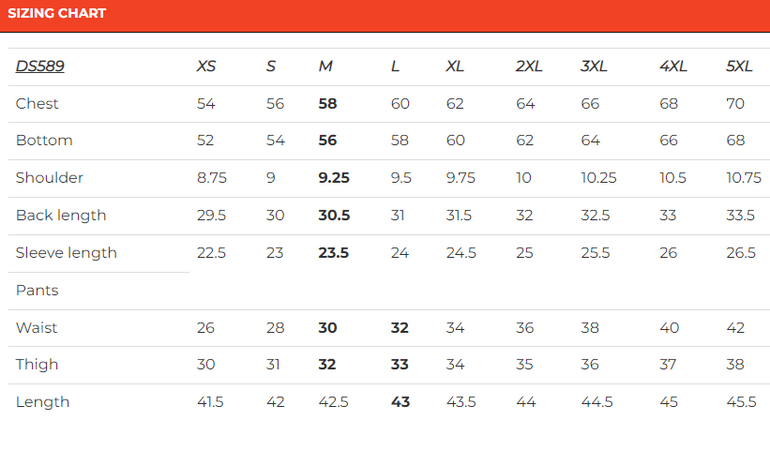The height and width of the screenshot is (449, 770).
Task: Click the Bottom row label
Action: point(44,140)
